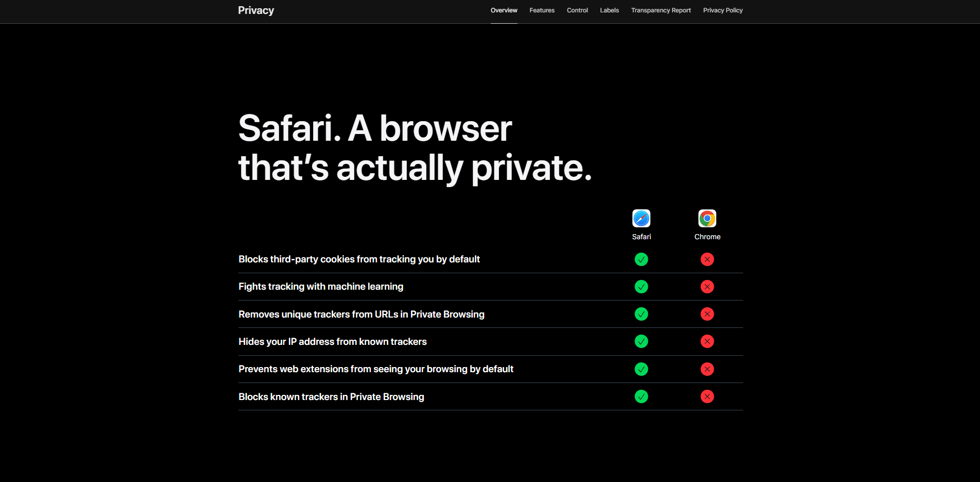The image size is (980, 482).
Task: Click Chrome red X for third-party cookies row
Action: pos(707,259)
